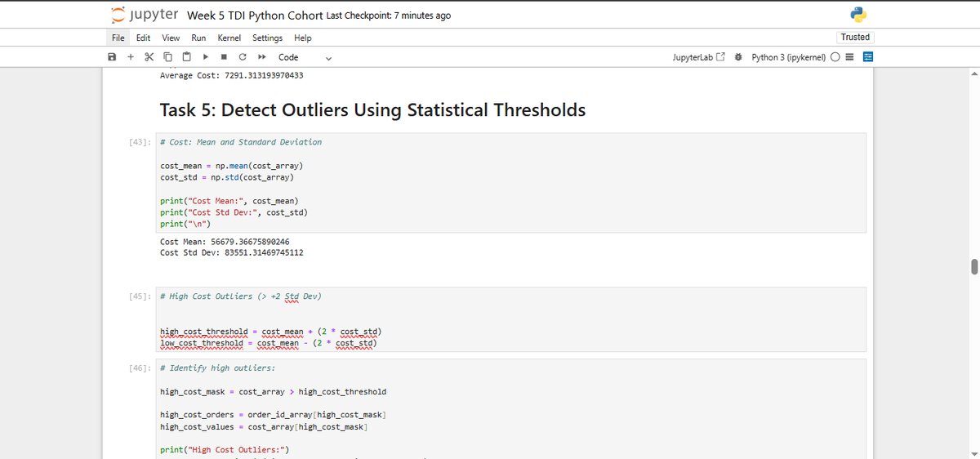Click the scrollbar down arrow

(x=973, y=453)
